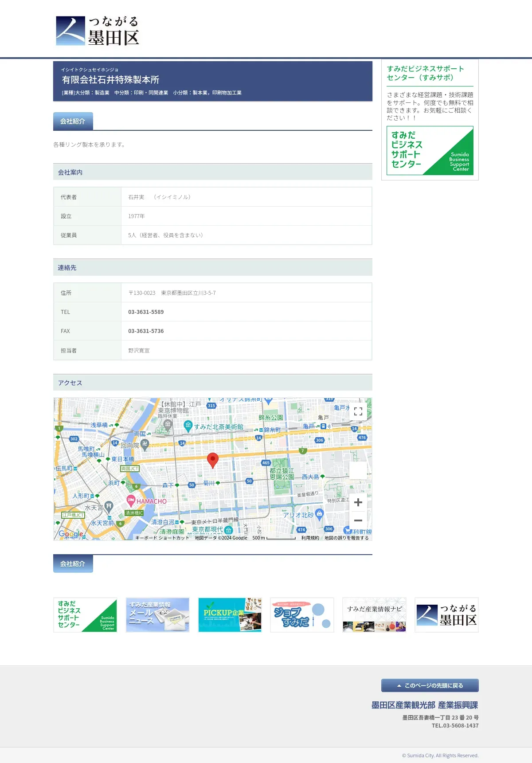Open the すみだ産業情報 メールニュース banner
This screenshot has width=532, height=763.
click(157, 615)
